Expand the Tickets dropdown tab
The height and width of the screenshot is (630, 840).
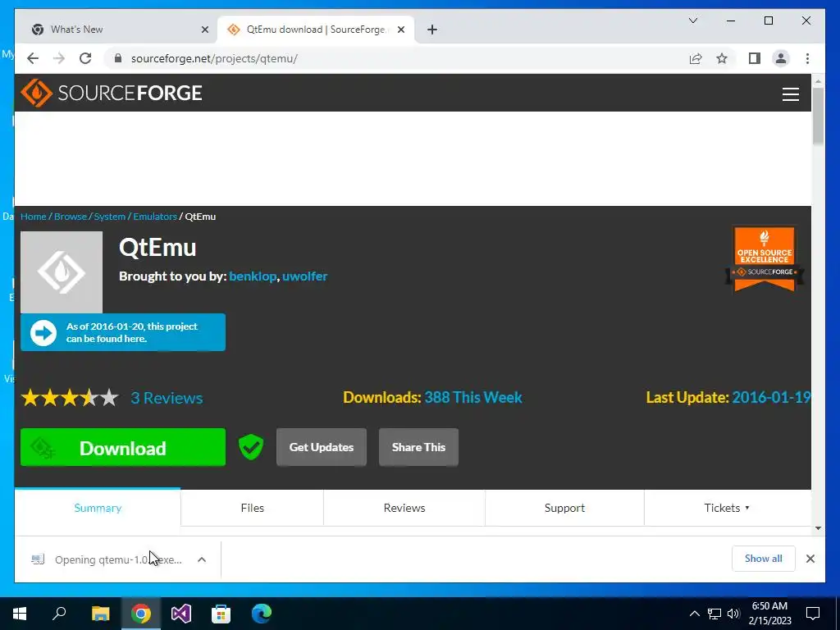coord(727,508)
